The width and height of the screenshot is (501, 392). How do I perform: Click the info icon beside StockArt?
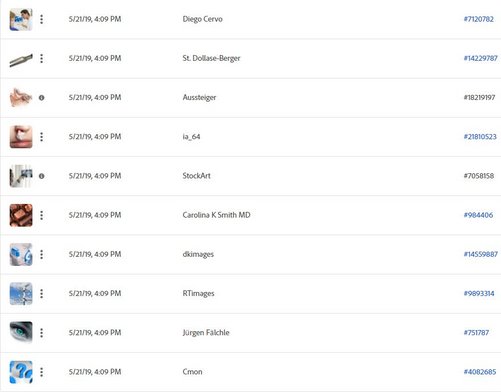click(x=42, y=176)
